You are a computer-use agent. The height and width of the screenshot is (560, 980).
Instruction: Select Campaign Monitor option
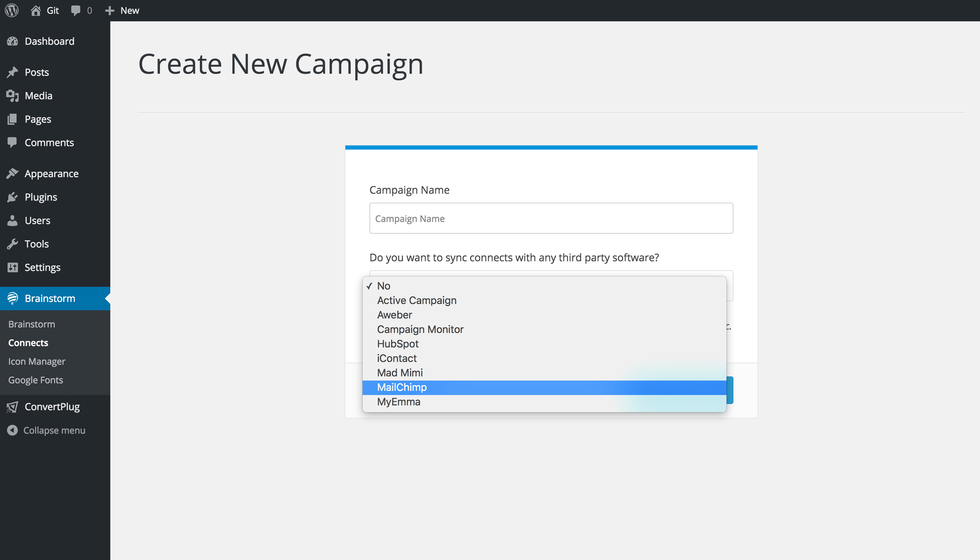point(420,329)
